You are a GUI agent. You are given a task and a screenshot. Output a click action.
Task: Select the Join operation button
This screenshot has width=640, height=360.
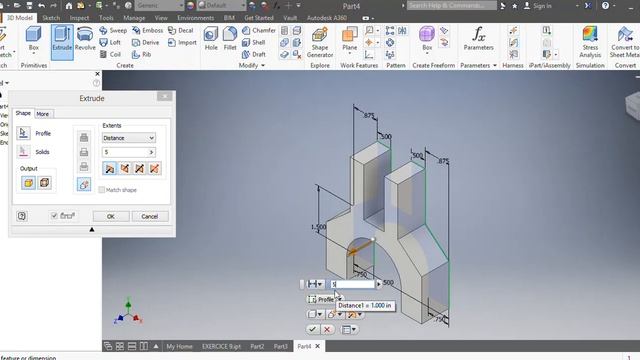pos(84,138)
